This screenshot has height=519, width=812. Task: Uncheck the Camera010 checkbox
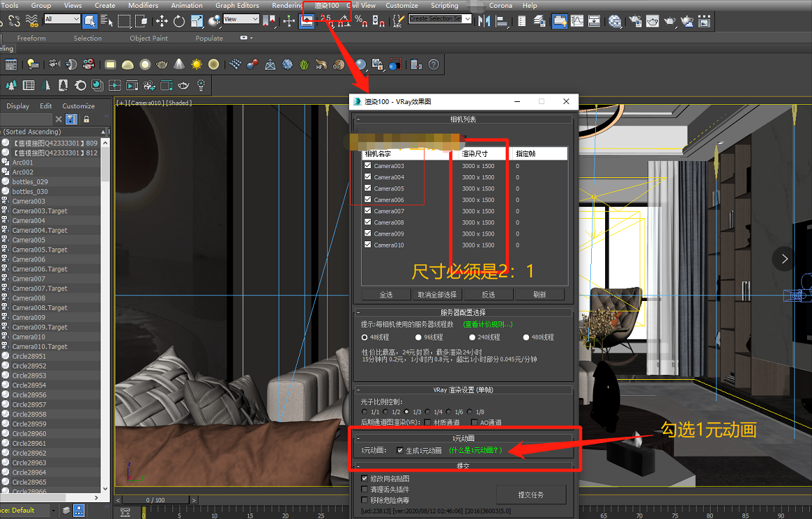(x=368, y=245)
